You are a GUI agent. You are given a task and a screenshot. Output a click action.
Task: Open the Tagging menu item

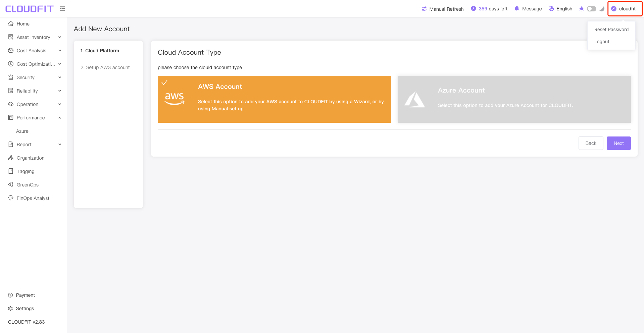tap(34, 171)
